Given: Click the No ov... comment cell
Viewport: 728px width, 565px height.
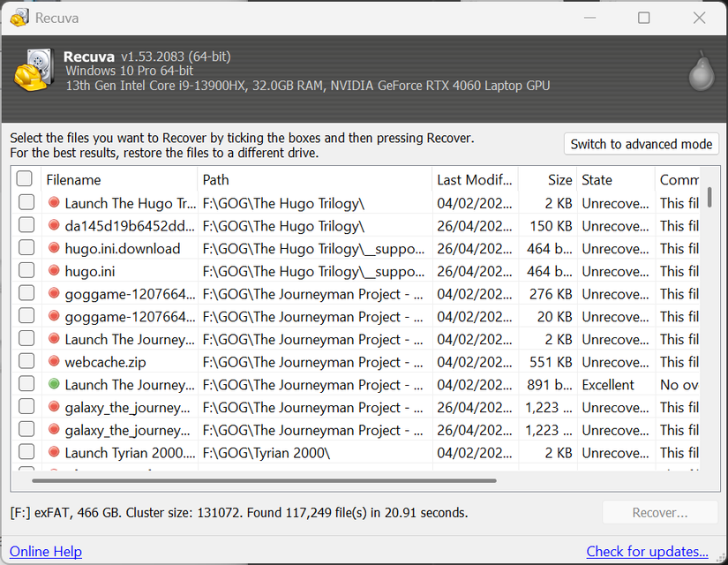Looking at the screenshot, I should (x=679, y=385).
